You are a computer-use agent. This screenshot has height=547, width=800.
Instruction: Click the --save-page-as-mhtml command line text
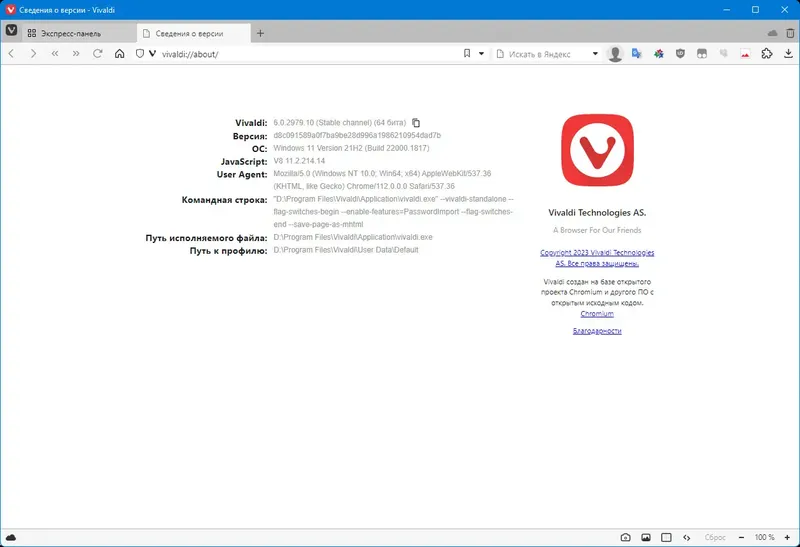(327, 225)
